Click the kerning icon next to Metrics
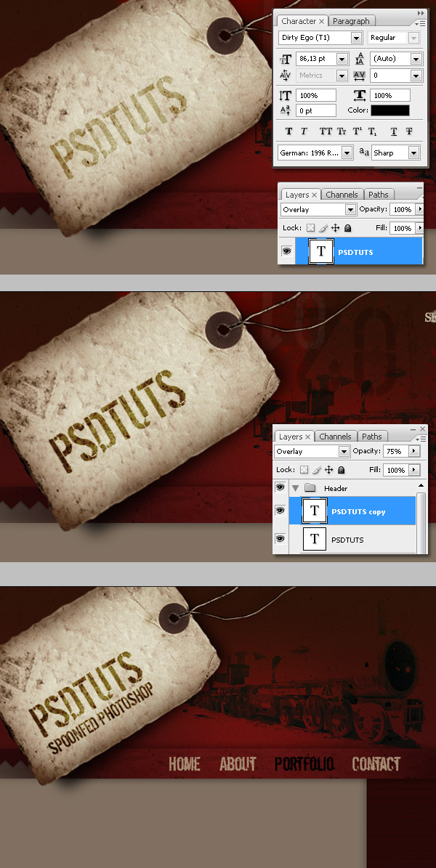 pos(286,76)
